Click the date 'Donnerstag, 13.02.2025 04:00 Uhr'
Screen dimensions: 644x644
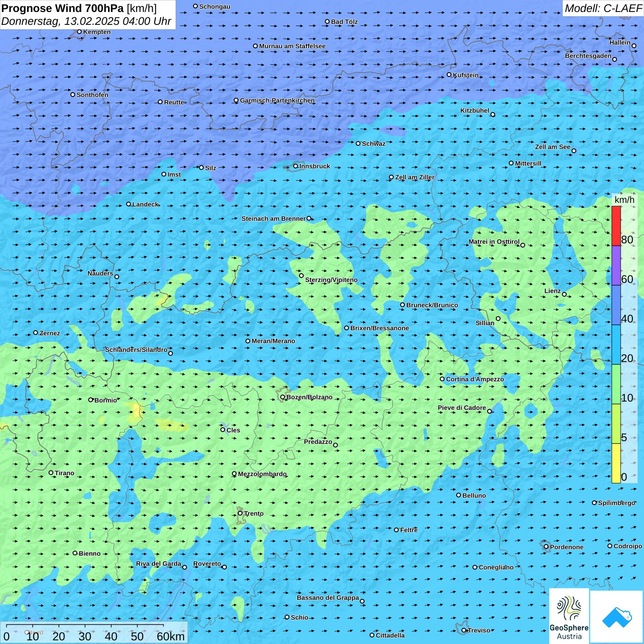pos(86,21)
